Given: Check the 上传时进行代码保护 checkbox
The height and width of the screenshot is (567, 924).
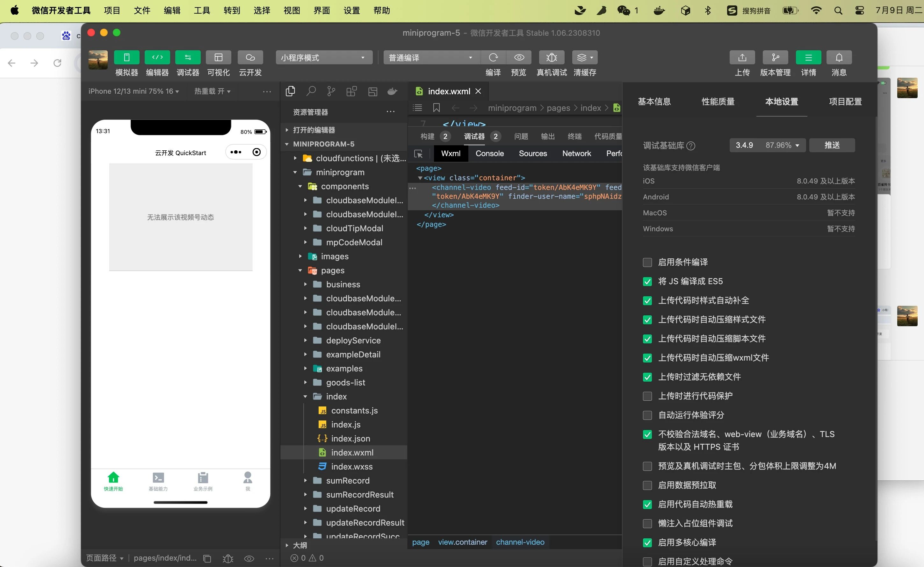Looking at the screenshot, I should tap(647, 396).
